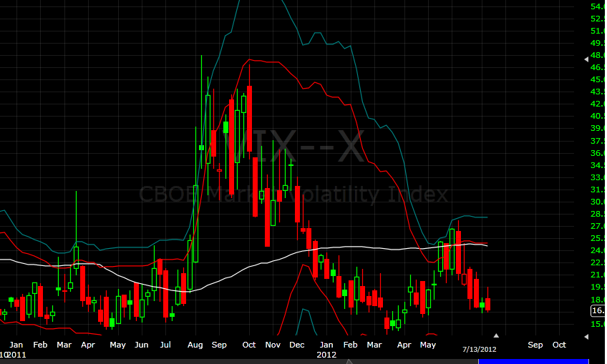Click the white arrow marker at top of price axis
Image resolution: width=607 pixels, height=364 pixels.
point(586,59)
